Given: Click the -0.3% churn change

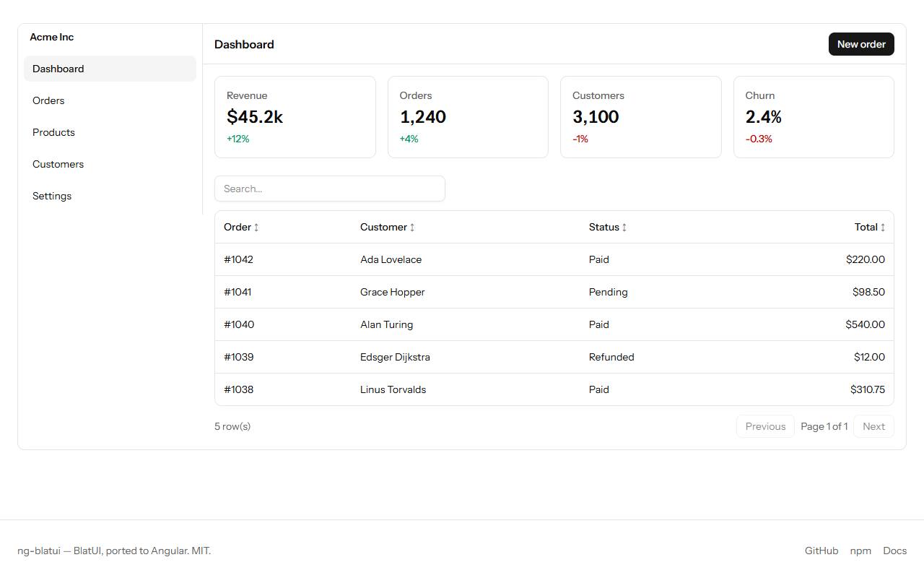Looking at the screenshot, I should (x=759, y=139).
